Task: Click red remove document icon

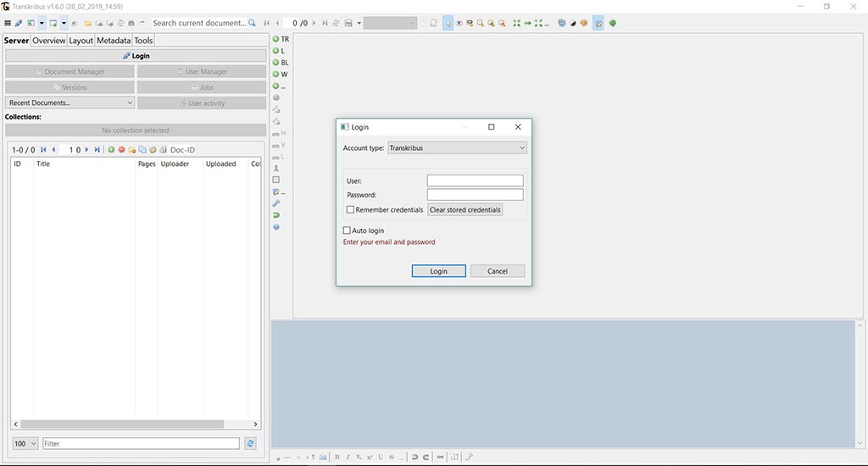Action: [122, 150]
